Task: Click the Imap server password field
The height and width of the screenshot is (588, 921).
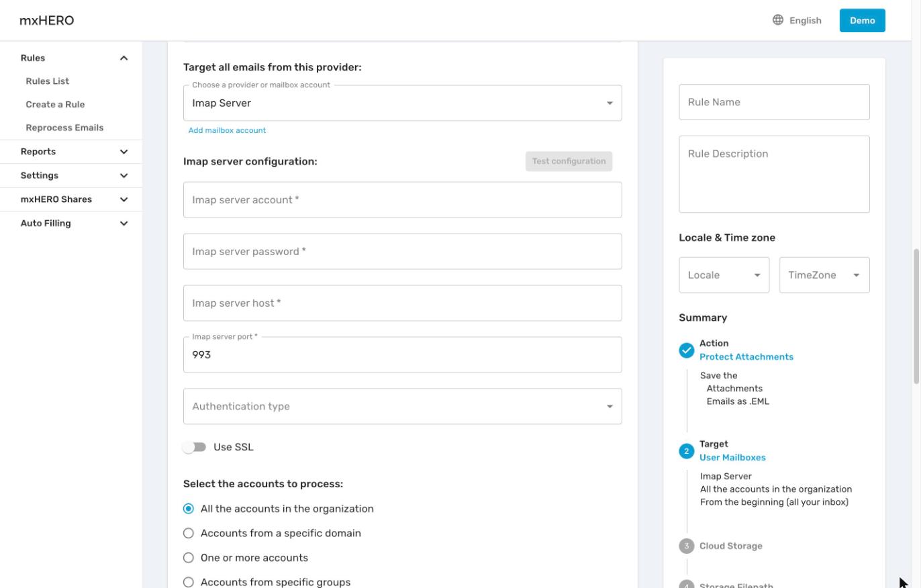Action: point(403,252)
